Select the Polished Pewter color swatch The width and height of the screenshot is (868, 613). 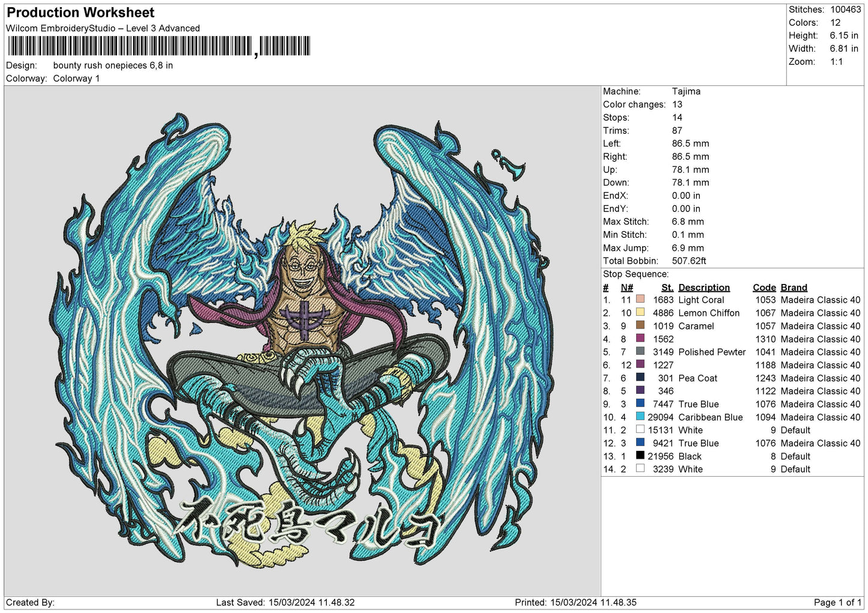pyautogui.click(x=640, y=352)
